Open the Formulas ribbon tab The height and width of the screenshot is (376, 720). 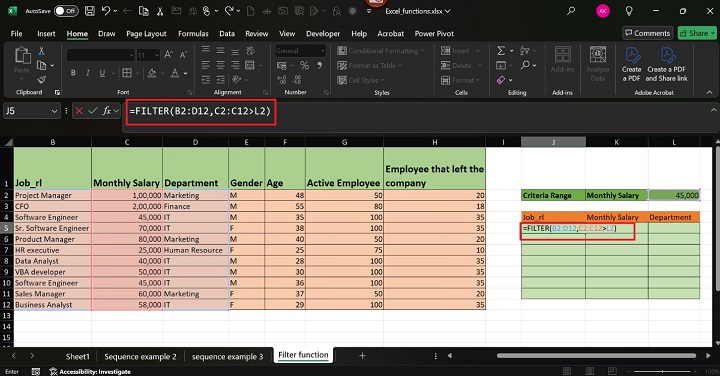[193, 34]
